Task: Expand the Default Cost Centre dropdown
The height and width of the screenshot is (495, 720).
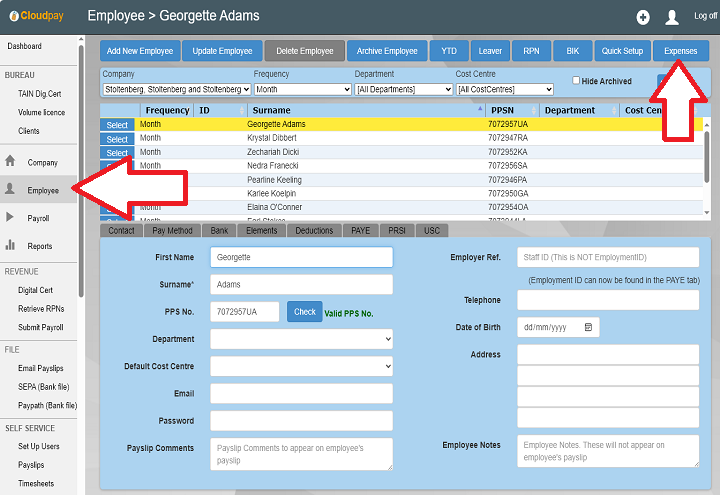Action: point(301,366)
